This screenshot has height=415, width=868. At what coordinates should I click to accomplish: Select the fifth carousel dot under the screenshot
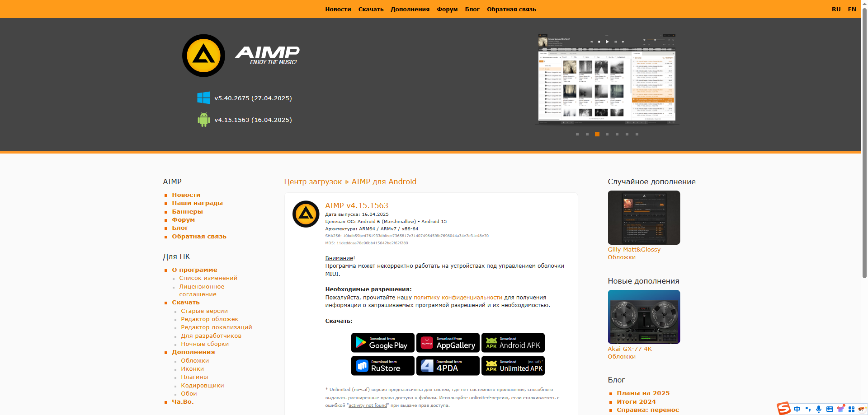[x=617, y=134]
